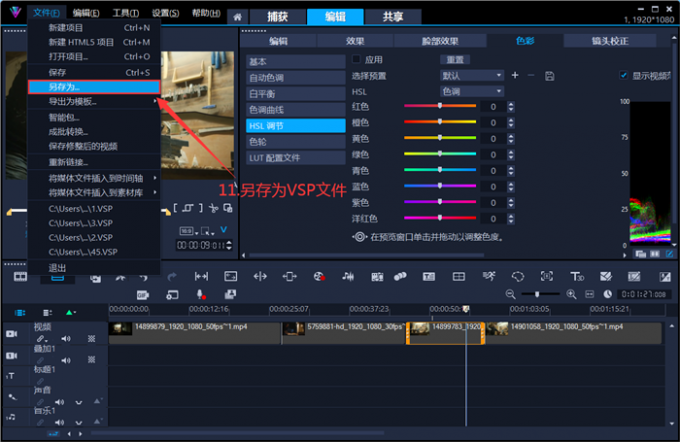Image resolution: width=680 pixels, height=442 pixels.
Task: Mute the 声音 track speaker
Action: pyautogui.click(x=59, y=402)
